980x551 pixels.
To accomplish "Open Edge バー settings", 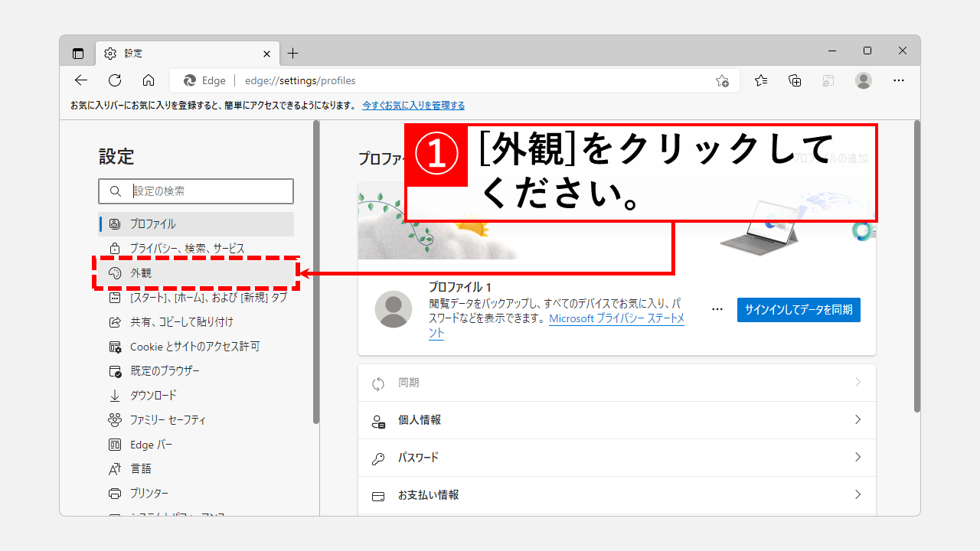I will (196, 445).
